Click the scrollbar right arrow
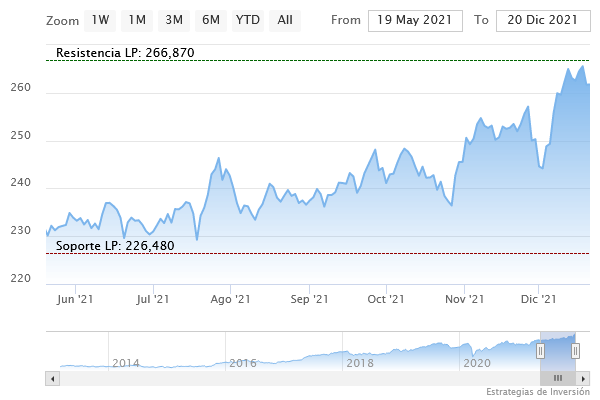Viewport: 600px width, 400px height. coord(585,378)
